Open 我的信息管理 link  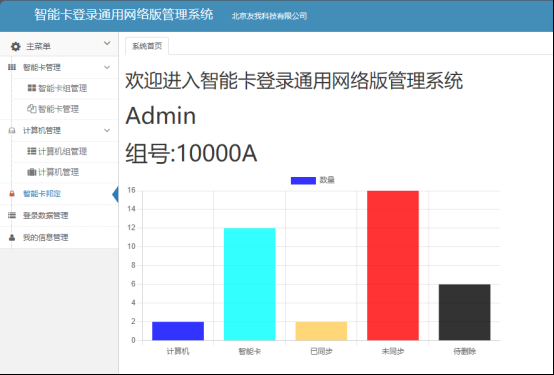click(46, 238)
